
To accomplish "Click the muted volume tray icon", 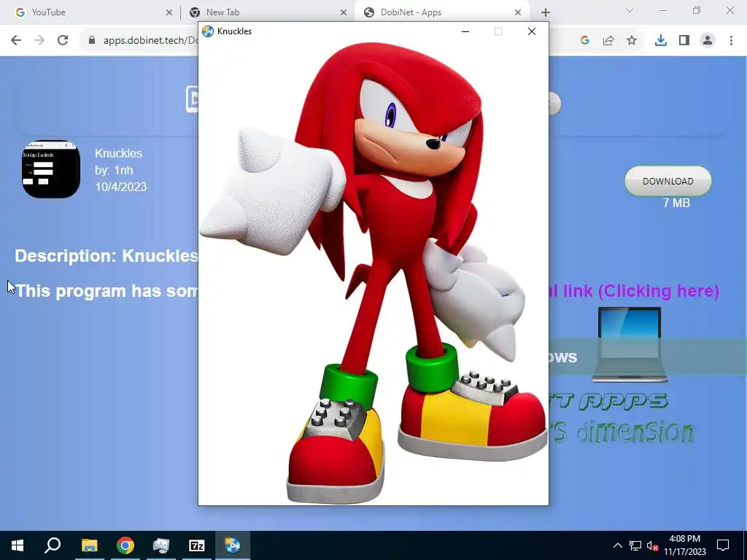I will click(x=653, y=545).
